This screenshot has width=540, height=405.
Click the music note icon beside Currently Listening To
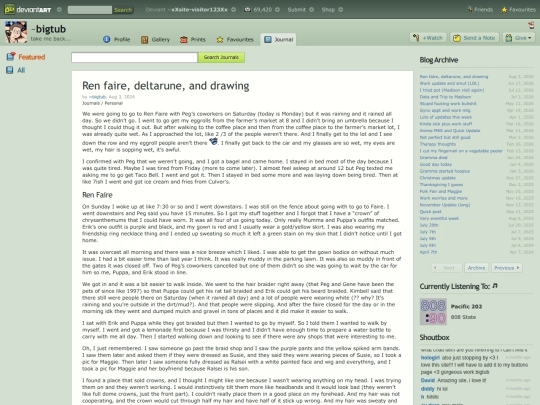click(x=495, y=285)
